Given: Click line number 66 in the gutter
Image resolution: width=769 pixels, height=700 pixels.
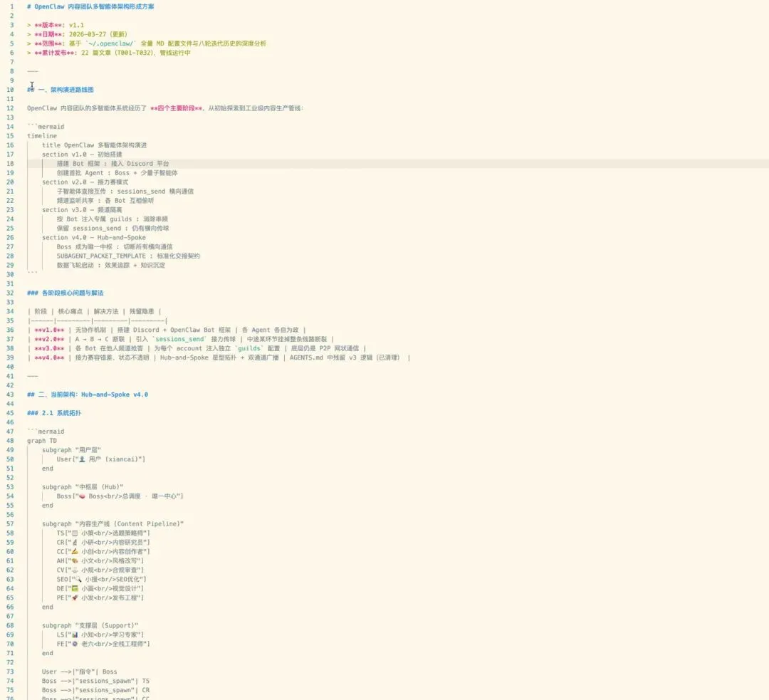Looking at the screenshot, I should pos(10,607).
